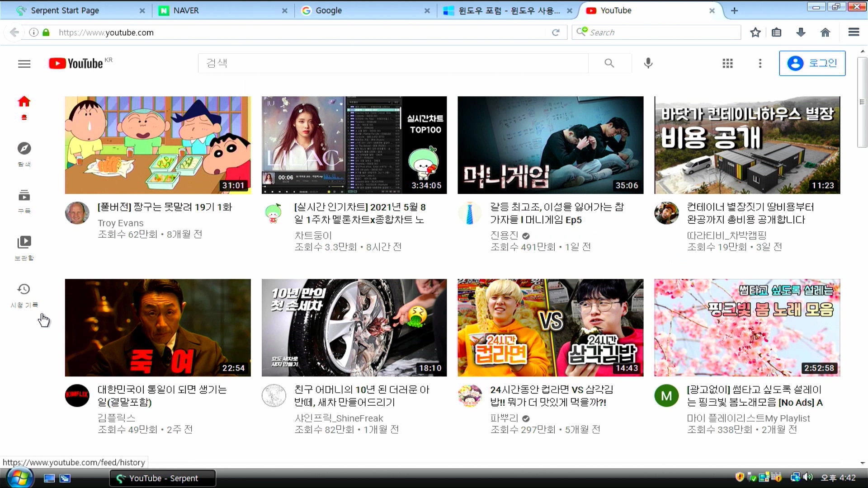Switch to the Google tab
Viewport: 868px width, 488px height.
[x=329, y=10]
